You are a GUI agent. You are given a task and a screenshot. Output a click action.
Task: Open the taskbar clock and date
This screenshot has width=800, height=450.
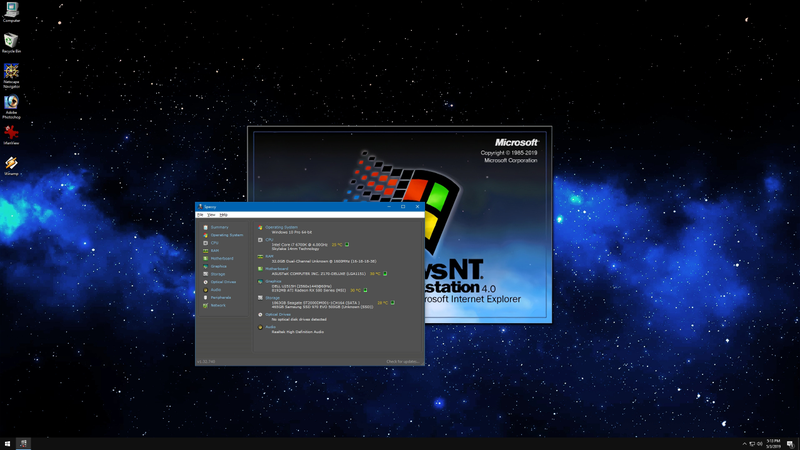click(773, 444)
